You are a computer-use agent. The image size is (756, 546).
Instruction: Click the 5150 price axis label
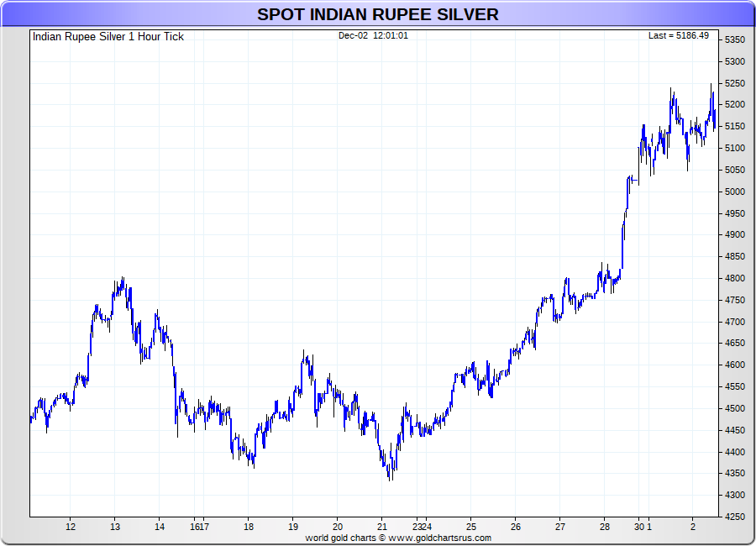coord(735,126)
